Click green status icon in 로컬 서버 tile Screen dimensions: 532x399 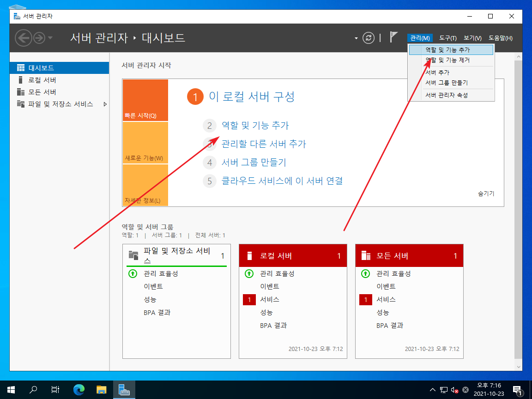point(249,273)
